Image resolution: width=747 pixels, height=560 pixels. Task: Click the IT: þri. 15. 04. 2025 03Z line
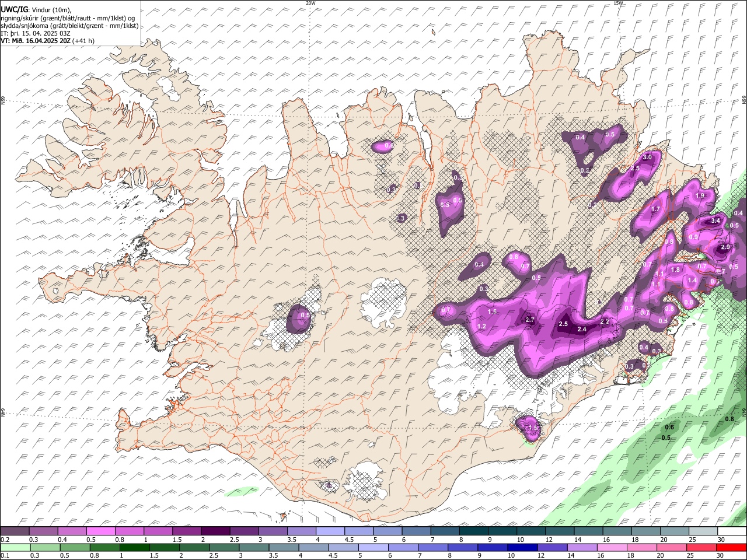[x=36, y=33]
